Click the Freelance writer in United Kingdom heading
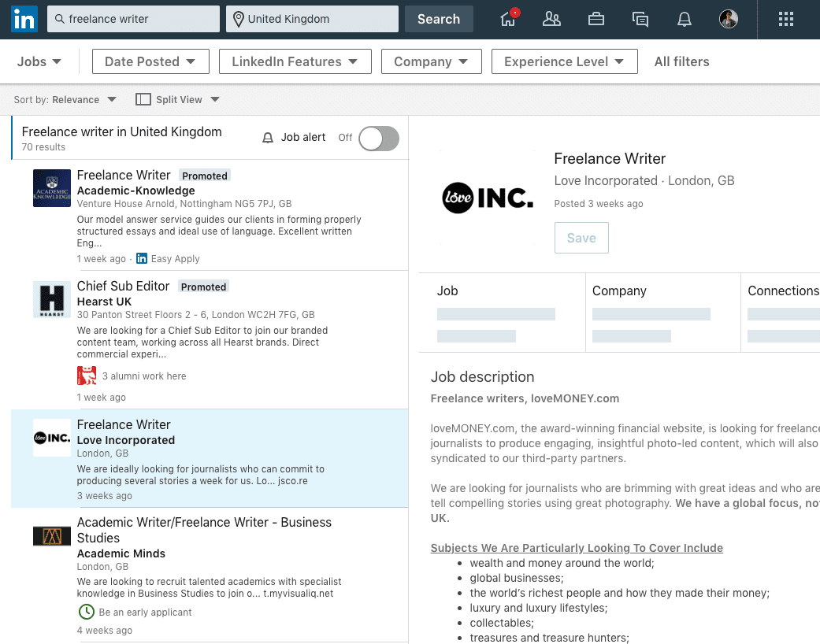 point(122,131)
